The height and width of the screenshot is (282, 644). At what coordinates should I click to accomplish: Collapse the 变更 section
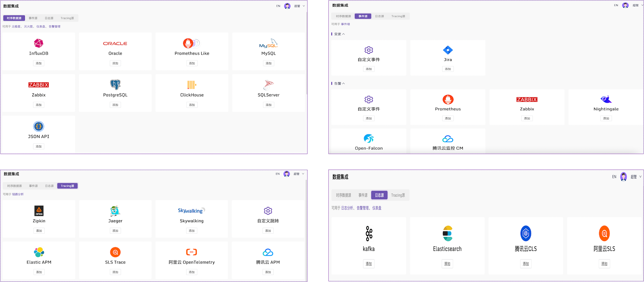[x=343, y=34]
